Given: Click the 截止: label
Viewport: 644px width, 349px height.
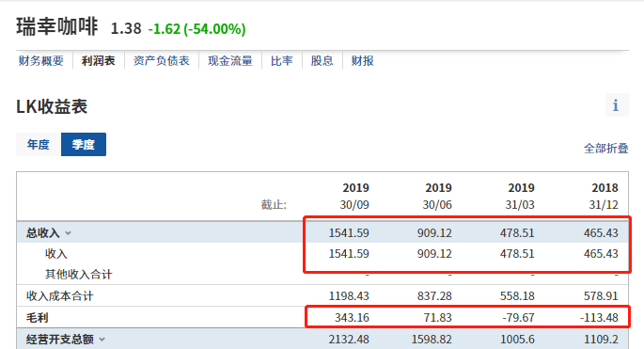Looking at the screenshot, I should [274, 204].
